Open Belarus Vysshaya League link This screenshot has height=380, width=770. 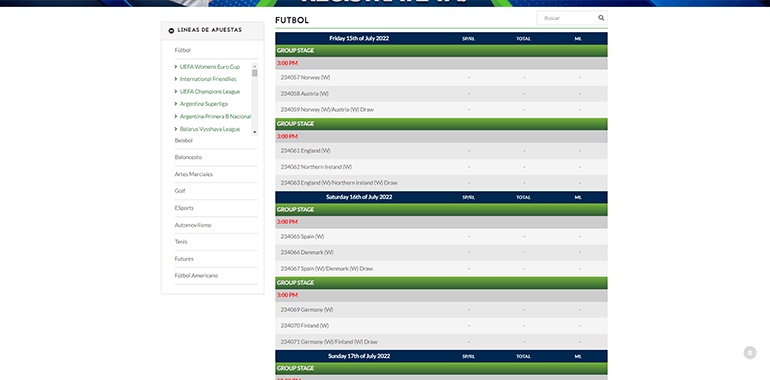click(x=210, y=129)
